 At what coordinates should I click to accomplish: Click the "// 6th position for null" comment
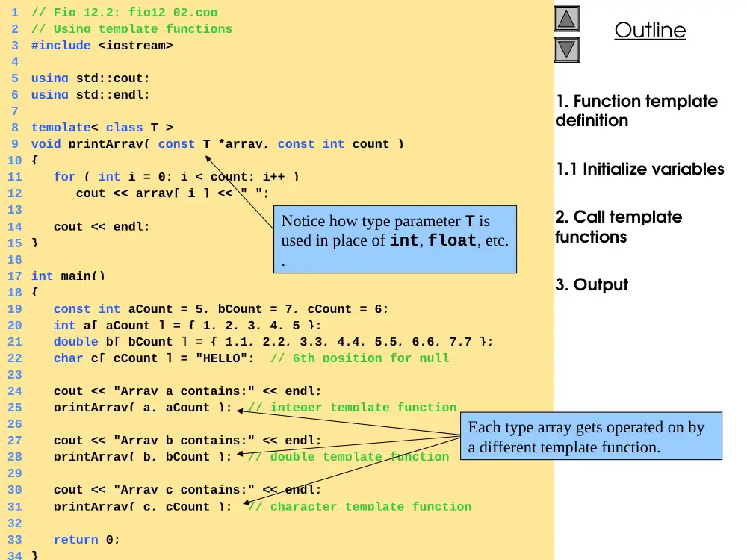360,358
